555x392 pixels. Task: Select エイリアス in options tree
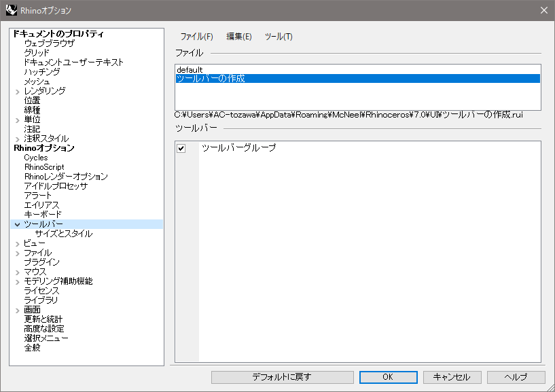coord(42,205)
